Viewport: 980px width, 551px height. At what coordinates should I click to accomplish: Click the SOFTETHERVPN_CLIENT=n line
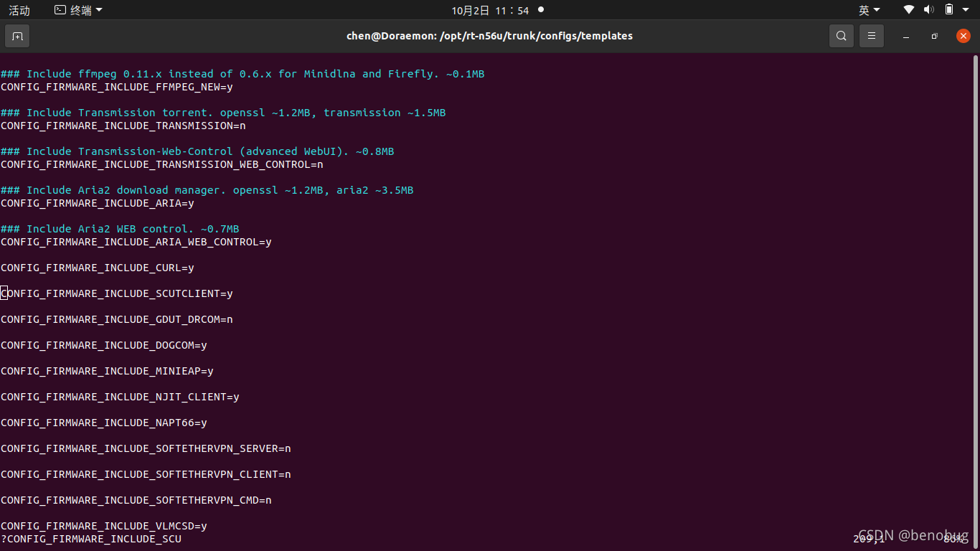[146, 474]
